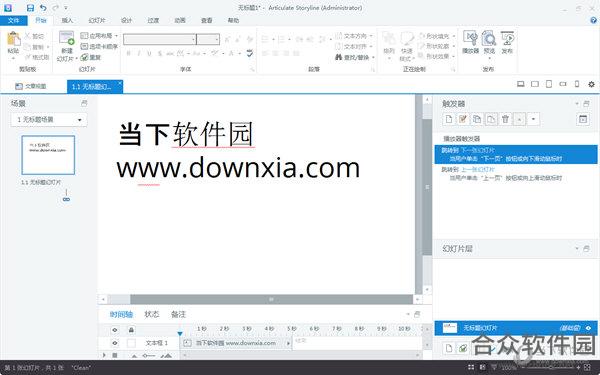Expand the Slide Layers panel options arrow

(x=577, y=249)
